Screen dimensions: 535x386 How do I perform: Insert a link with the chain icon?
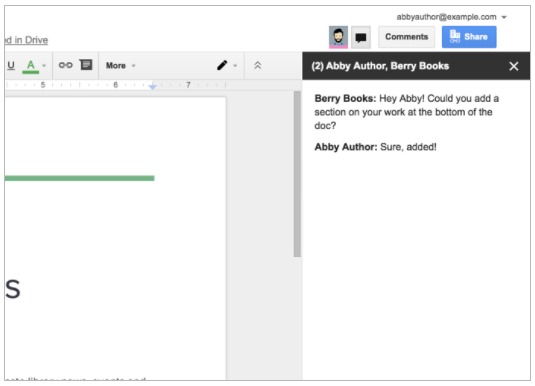(66, 65)
